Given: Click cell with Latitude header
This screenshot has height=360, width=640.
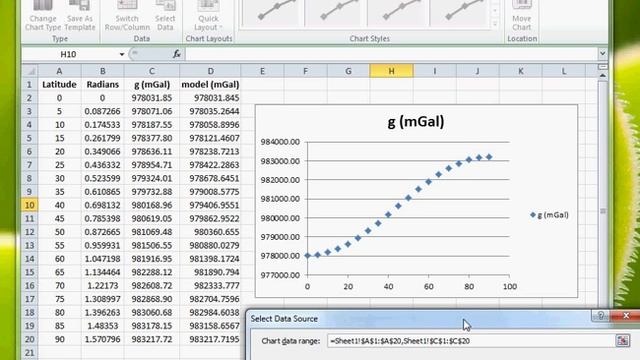Looking at the screenshot, I should pos(59,84).
